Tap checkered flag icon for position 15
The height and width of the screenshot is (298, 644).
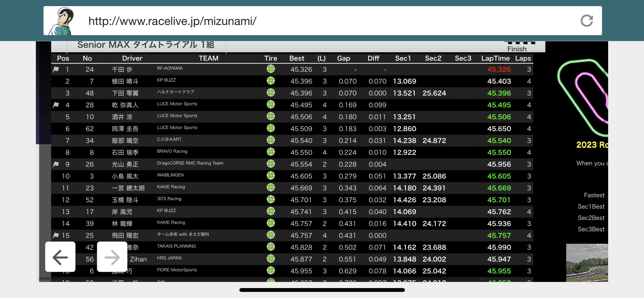pos(56,235)
